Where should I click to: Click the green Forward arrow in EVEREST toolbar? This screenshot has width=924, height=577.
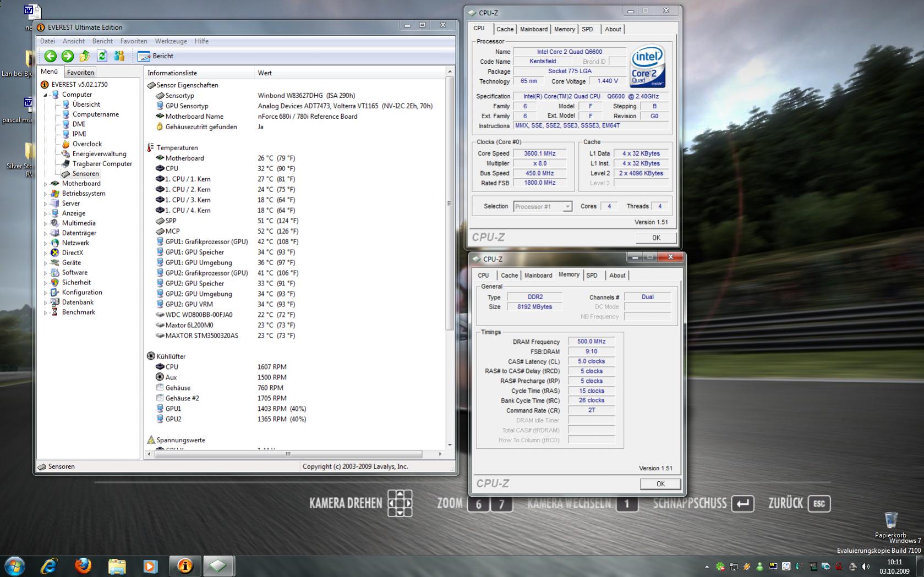coord(68,56)
